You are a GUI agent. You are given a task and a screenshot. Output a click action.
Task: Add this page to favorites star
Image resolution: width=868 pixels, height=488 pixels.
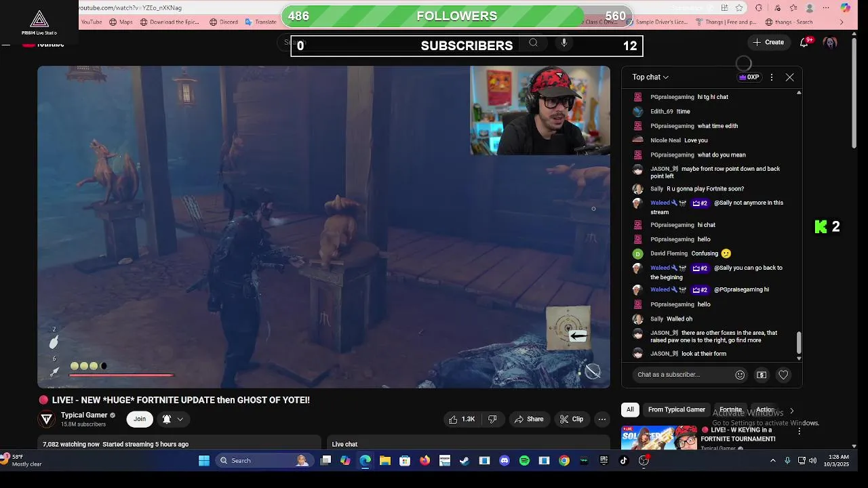pyautogui.click(x=739, y=8)
